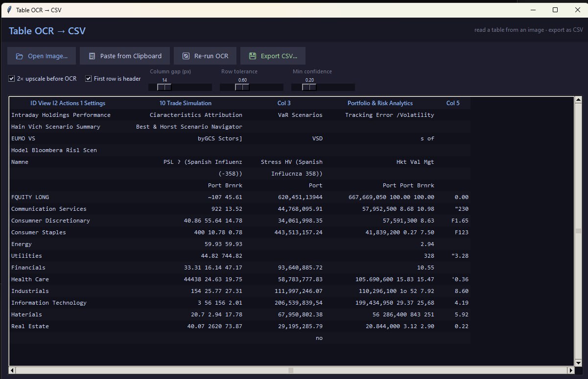Click the horizontal scrollbar thumb
Screen dimensions: 588x379
pos(291,371)
